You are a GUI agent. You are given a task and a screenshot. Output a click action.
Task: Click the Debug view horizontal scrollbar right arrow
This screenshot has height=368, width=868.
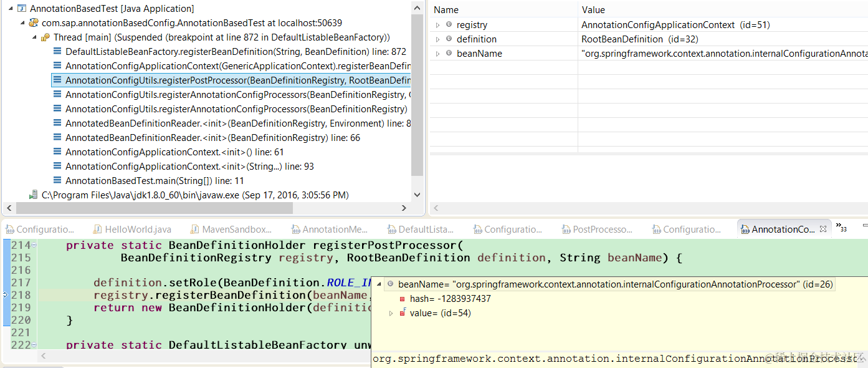coord(404,208)
